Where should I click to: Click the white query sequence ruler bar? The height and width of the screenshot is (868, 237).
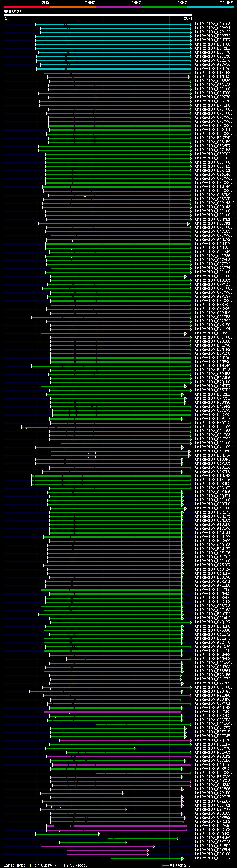(97, 15)
